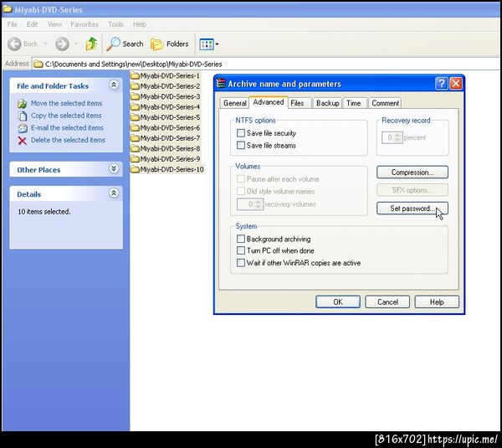Viewport: 502px width, 448px height.
Task: Open the Back history dropdown arrow
Action: point(45,44)
